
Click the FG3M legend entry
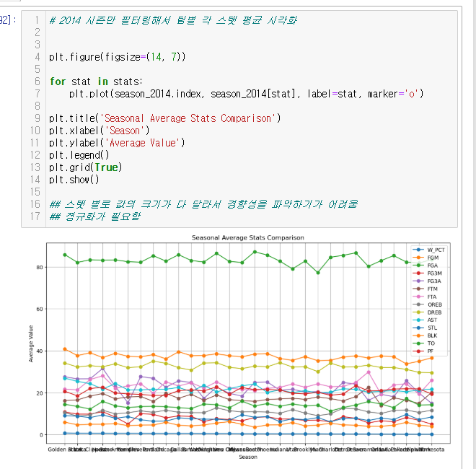click(428, 273)
